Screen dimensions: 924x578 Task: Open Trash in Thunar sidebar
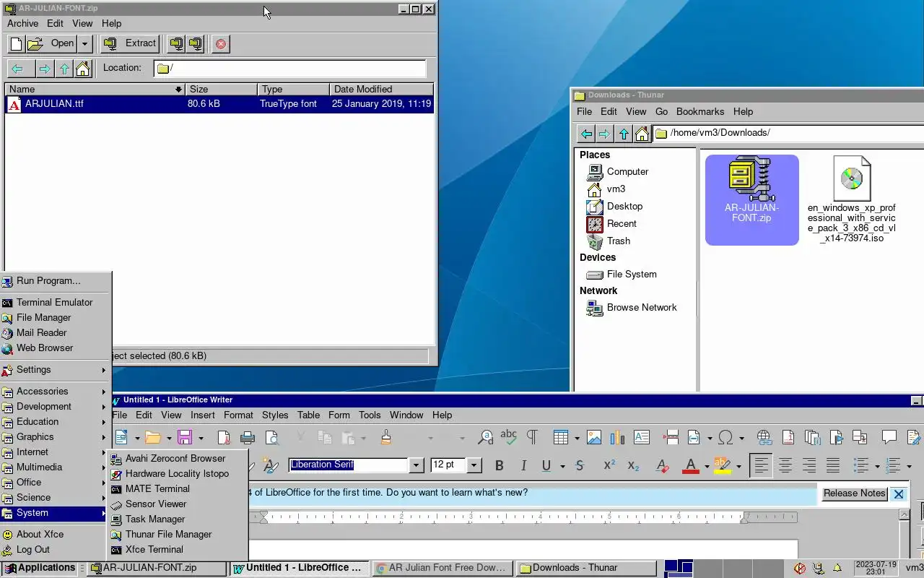click(x=618, y=241)
